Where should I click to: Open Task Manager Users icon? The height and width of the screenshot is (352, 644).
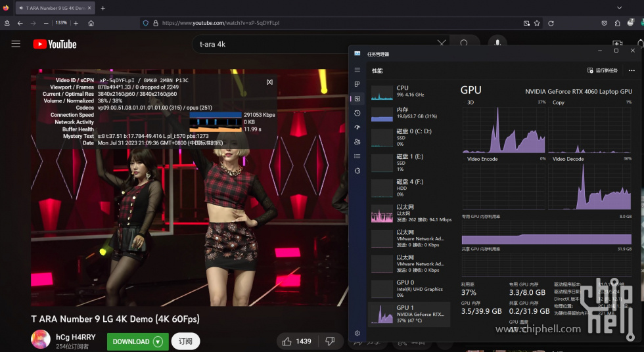tap(357, 142)
